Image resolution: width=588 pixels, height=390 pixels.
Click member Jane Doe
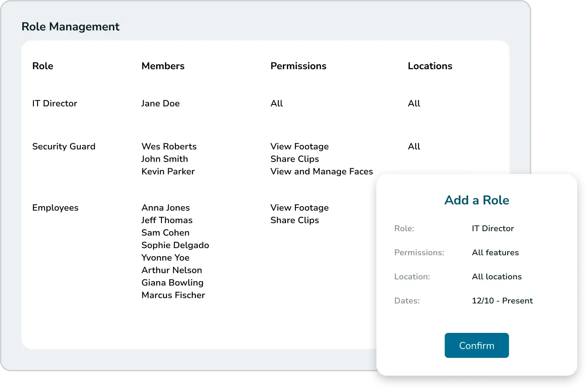161,104
